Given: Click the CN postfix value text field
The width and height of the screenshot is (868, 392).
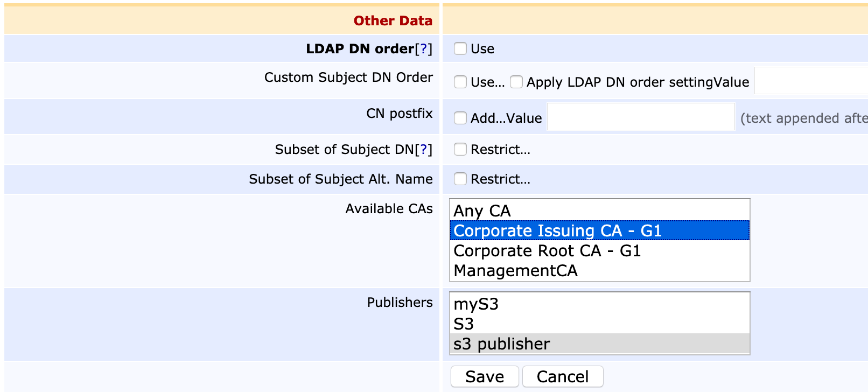Looking at the screenshot, I should (x=640, y=117).
